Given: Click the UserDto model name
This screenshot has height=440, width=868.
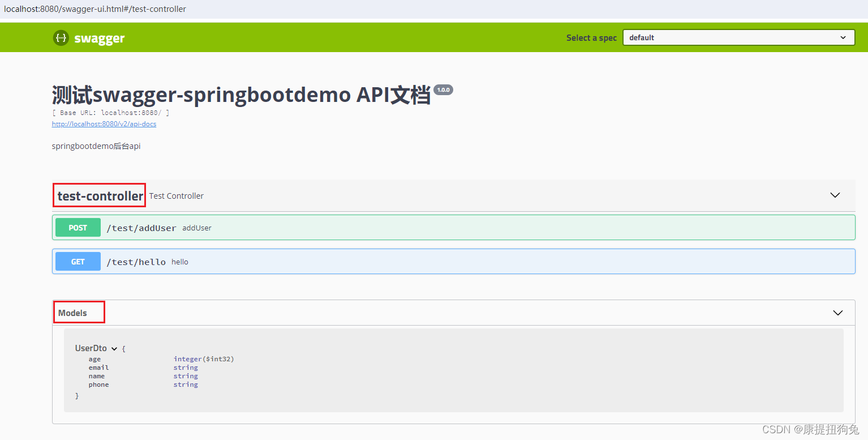Looking at the screenshot, I should [91, 348].
